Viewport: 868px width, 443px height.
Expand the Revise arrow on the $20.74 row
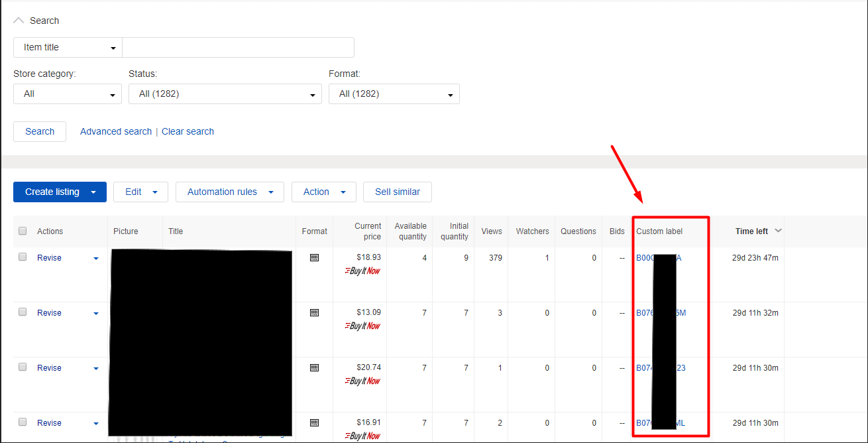pos(96,369)
